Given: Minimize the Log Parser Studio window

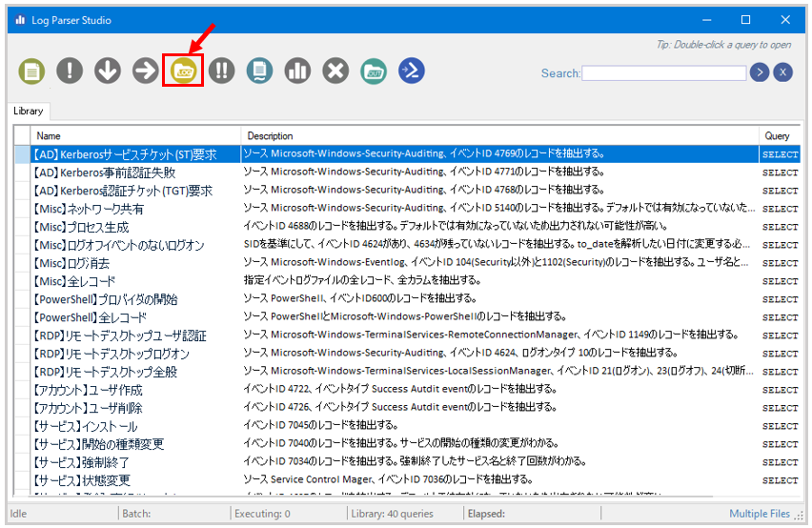Looking at the screenshot, I should tap(707, 20).
